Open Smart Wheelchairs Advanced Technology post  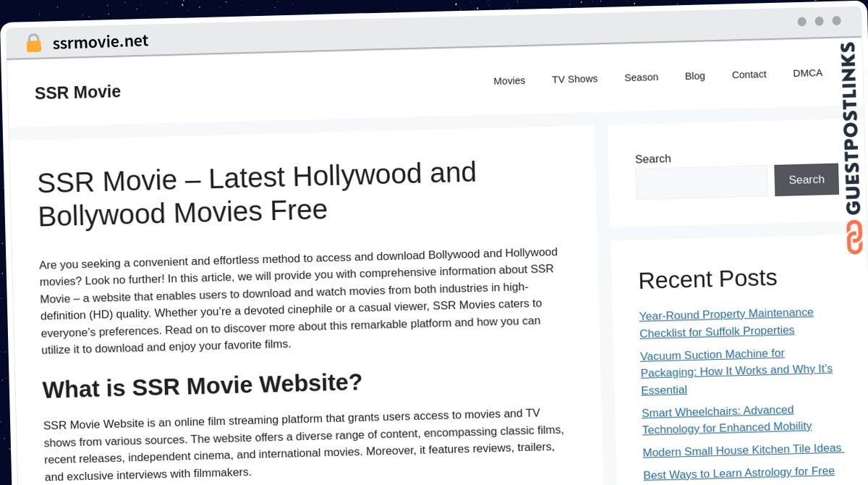(x=727, y=419)
